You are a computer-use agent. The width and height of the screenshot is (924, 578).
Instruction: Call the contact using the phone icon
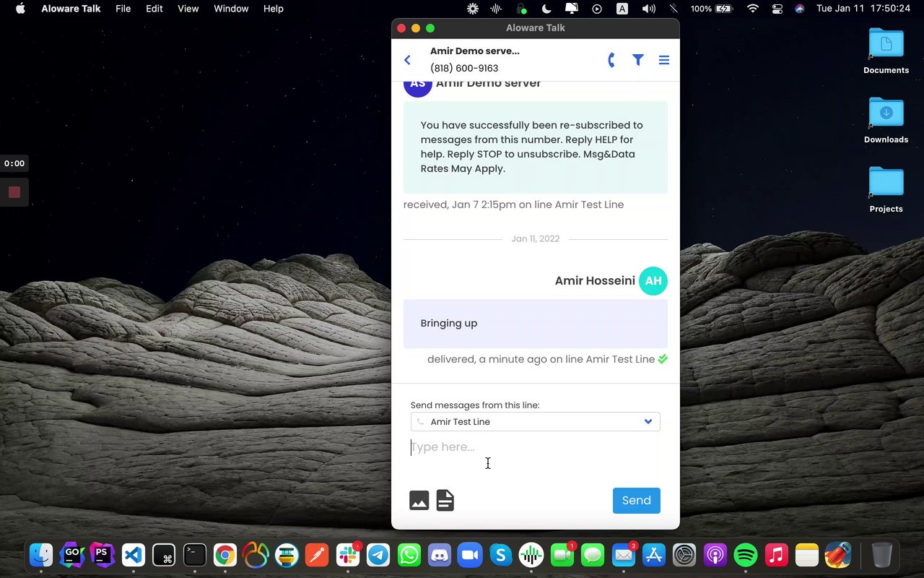pos(611,60)
